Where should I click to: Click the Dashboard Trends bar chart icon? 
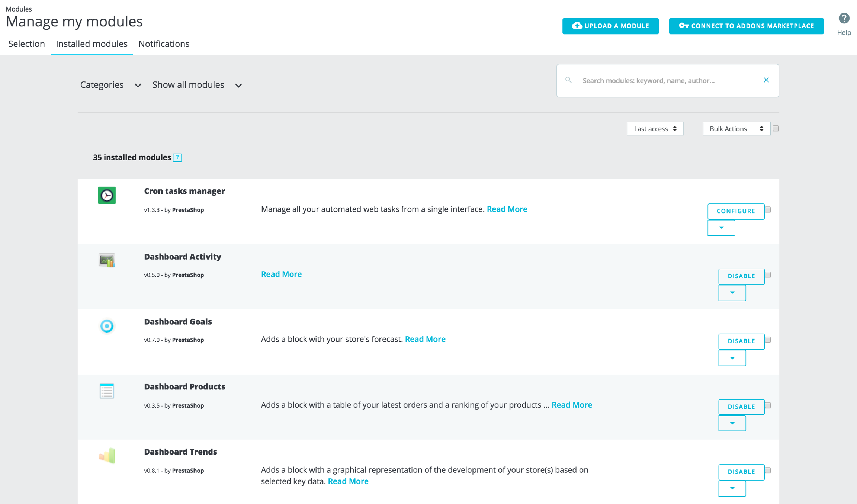click(x=107, y=456)
